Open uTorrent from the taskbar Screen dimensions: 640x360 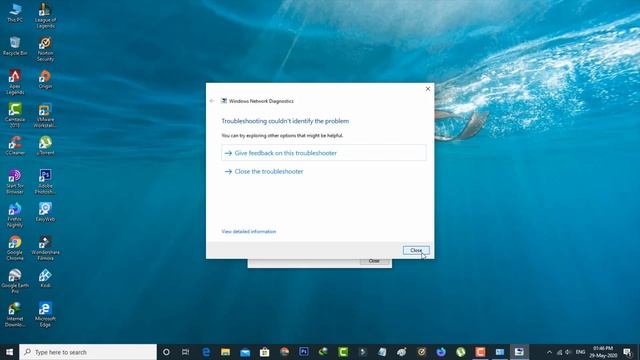tap(460, 352)
